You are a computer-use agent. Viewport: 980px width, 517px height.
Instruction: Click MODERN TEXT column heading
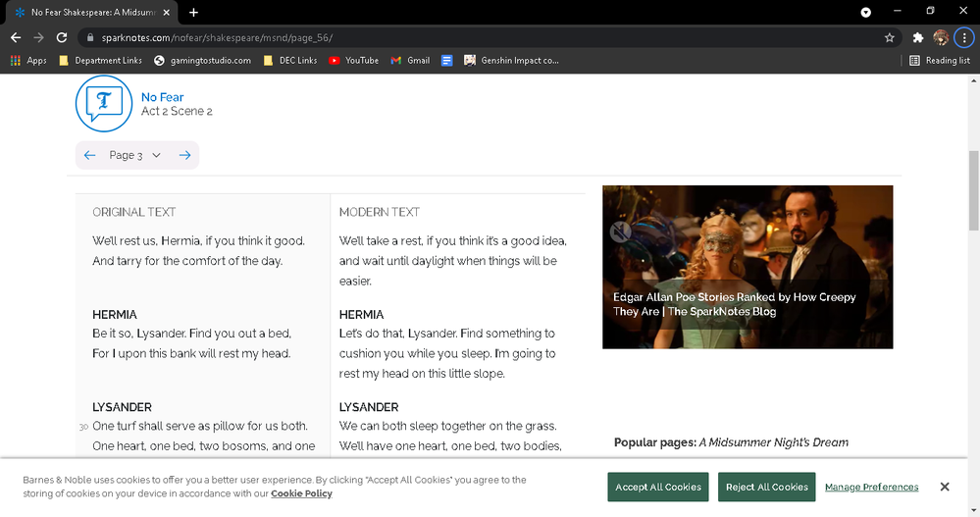[x=380, y=212]
